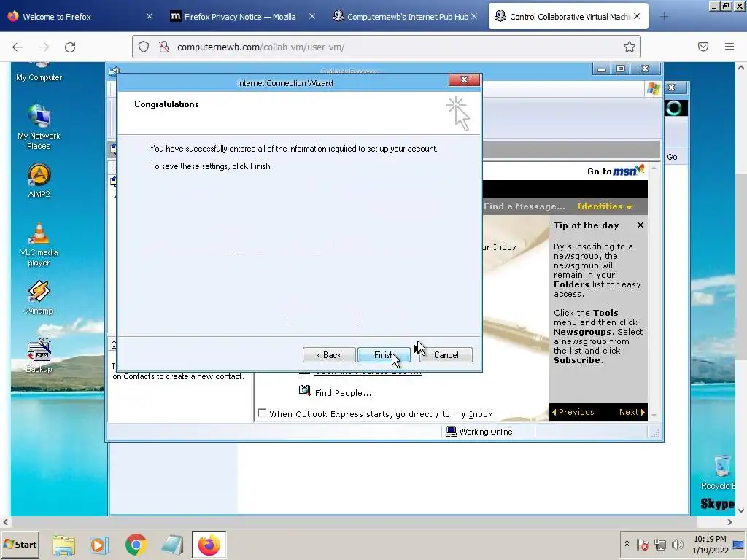Maximize the Outlook Express window
This screenshot has width=747, height=560.
coord(620,69)
